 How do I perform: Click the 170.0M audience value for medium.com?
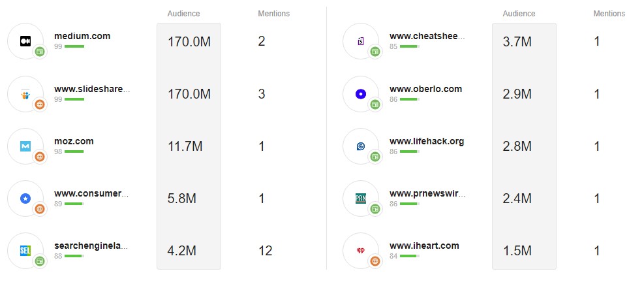pos(189,42)
